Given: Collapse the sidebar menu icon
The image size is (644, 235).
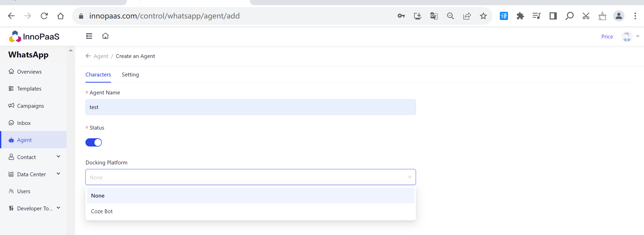Looking at the screenshot, I should [x=89, y=36].
